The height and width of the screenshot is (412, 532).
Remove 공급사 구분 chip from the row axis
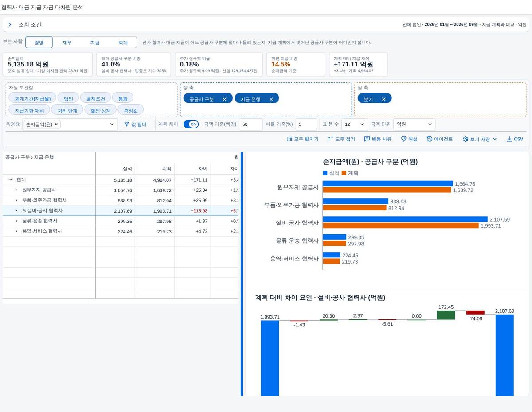(x=224, y=99)
